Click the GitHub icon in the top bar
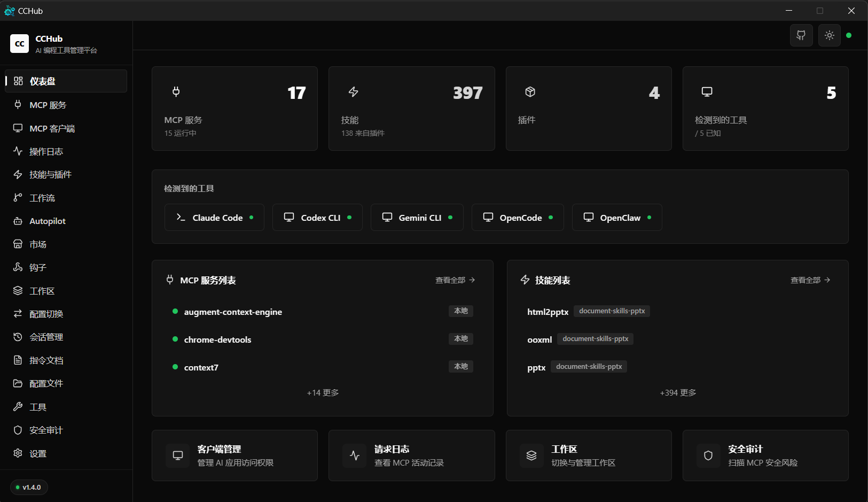Image resolution: width=868 pixels, height=502 pixels. (x=801, y=35)
